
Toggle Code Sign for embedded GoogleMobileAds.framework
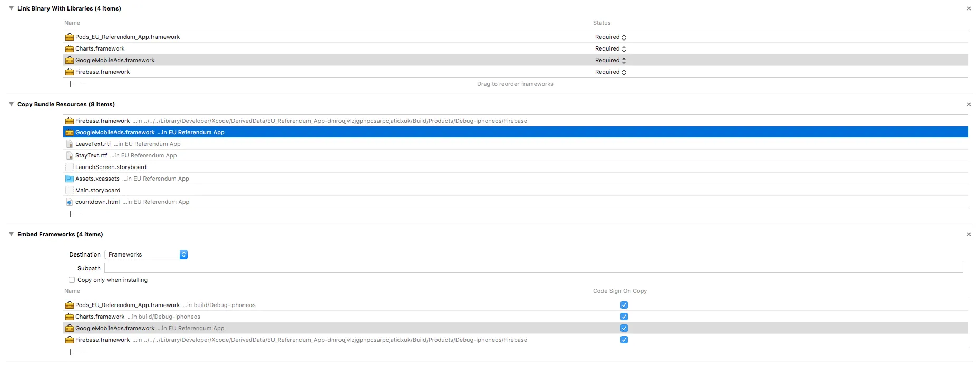coord(624,328)
